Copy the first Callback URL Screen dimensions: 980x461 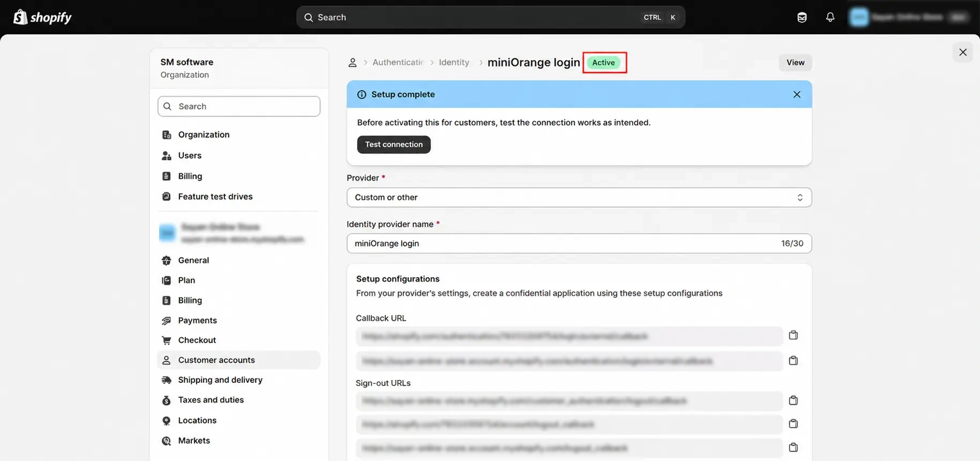click(794, 335)
